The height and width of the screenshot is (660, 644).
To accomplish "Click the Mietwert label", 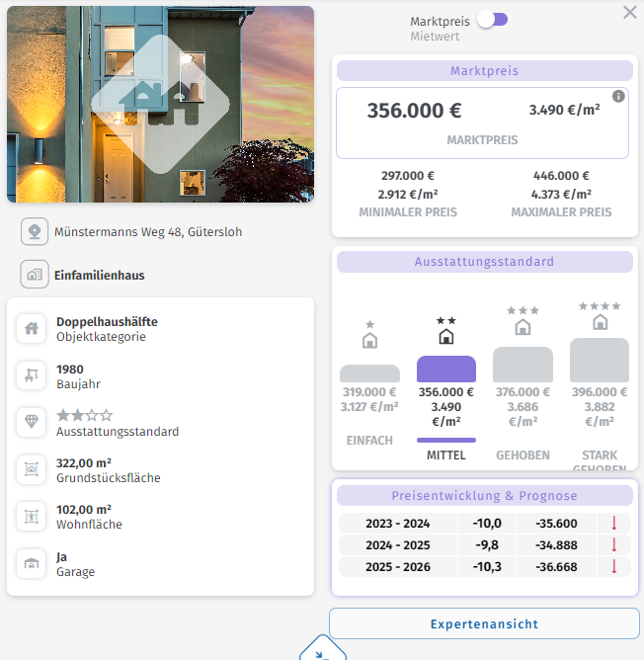I will (x=435, y=37).
